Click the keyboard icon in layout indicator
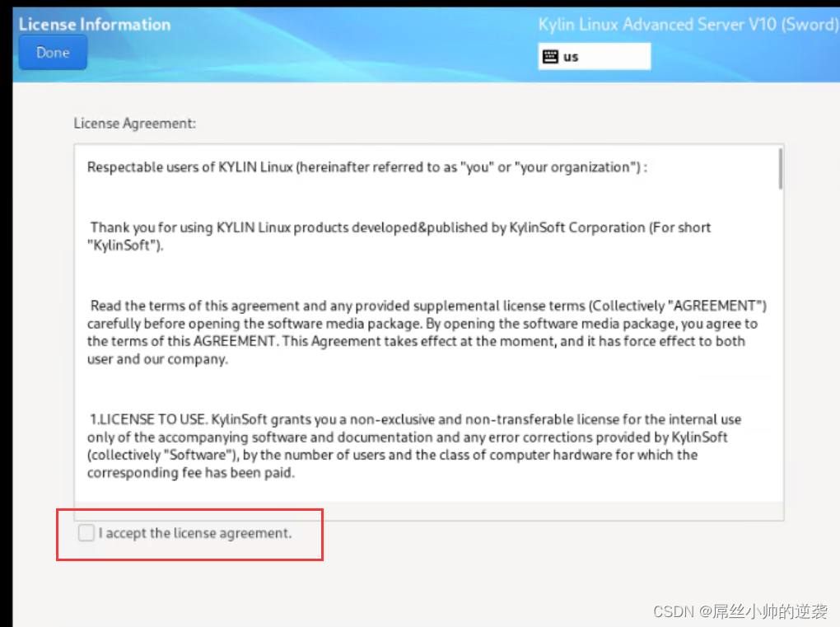 coord(551,57)
